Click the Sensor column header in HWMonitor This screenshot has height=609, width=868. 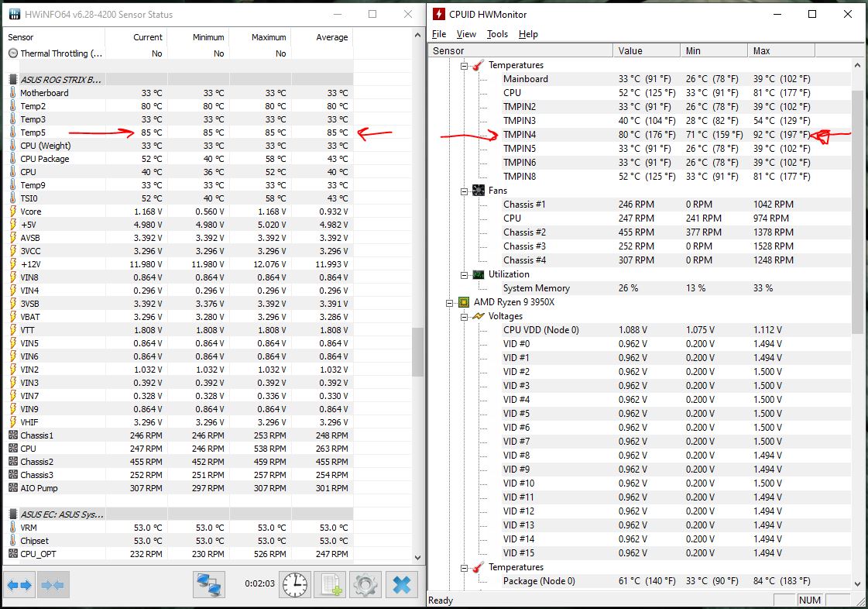(520, 50)
